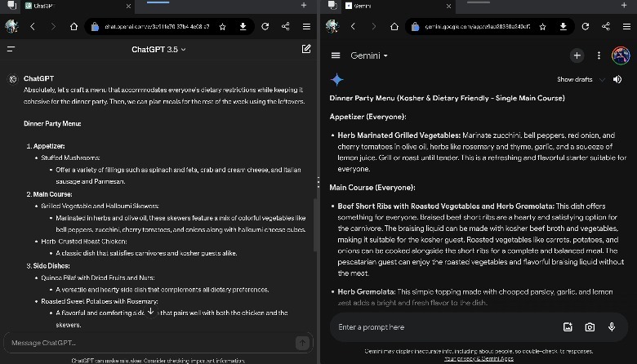The height and width of the screenshot is (364, 637).
Task: Click the Gemini microphone input icon
Action: tap(611, 327)
